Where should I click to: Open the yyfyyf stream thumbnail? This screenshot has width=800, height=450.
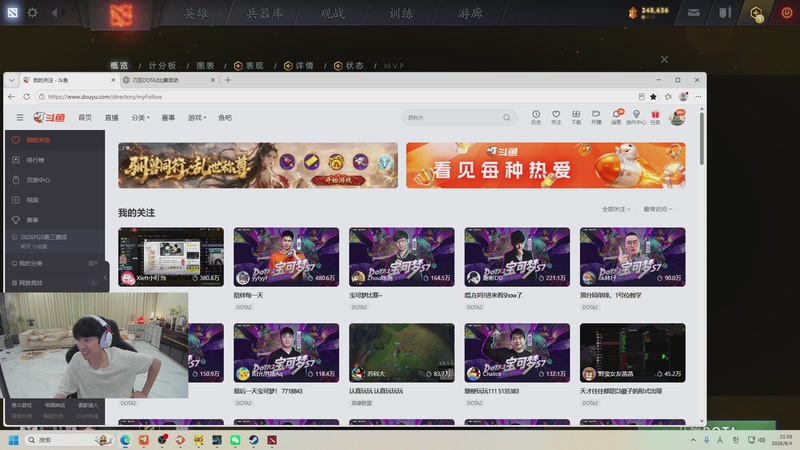(x=286, y=257)
